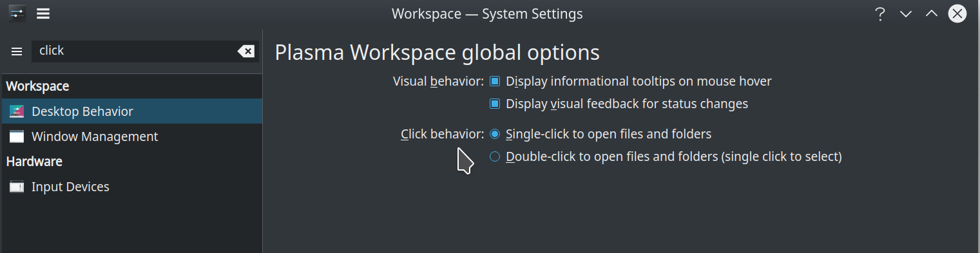
Task: Click the Hardware category header
Action: tap(34, 162)
